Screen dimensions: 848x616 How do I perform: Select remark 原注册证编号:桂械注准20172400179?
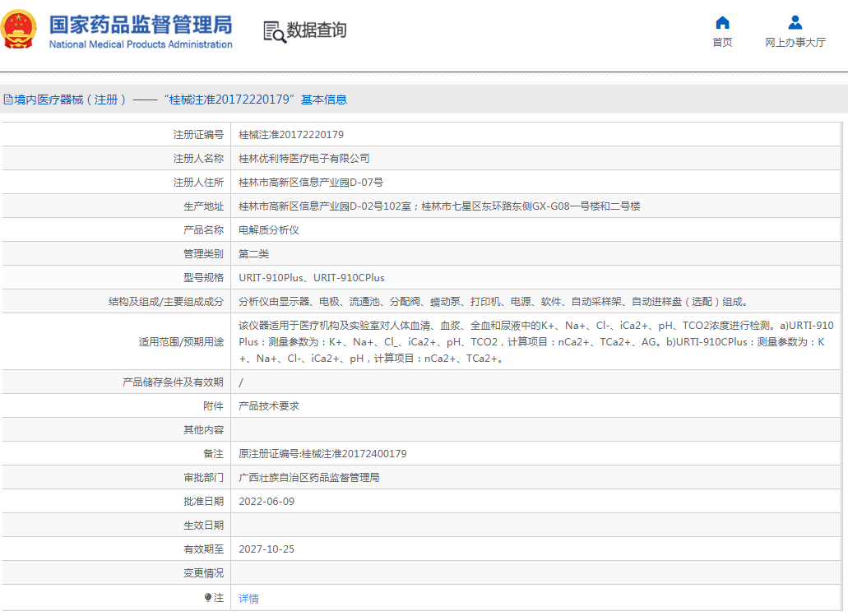coord(322,454)
